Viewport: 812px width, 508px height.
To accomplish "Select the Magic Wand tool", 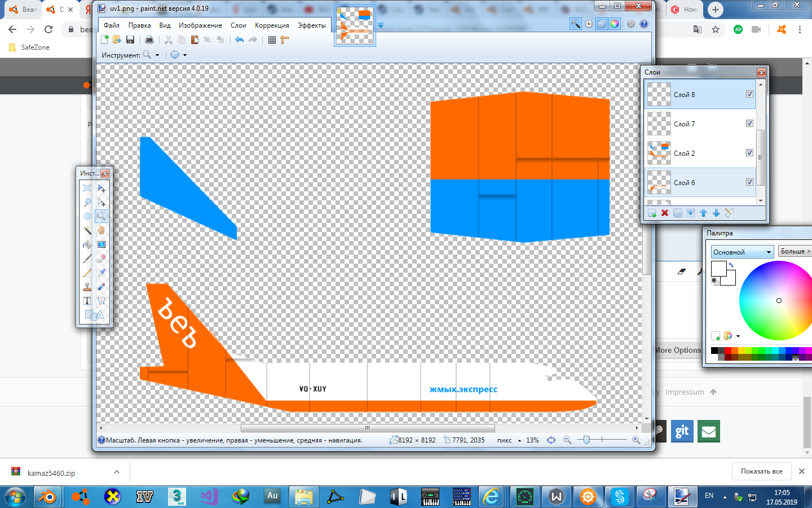I will pos(87,230).
